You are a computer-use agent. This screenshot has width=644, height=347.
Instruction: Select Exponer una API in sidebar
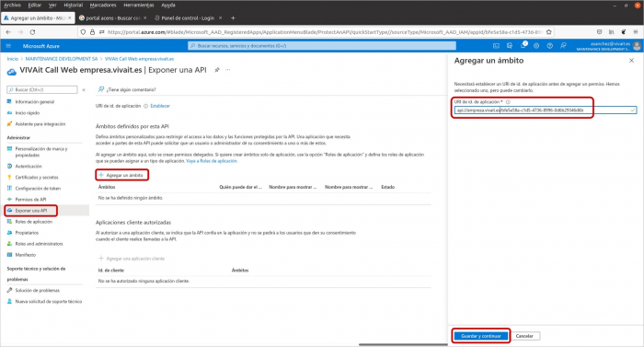click(30, 211)
